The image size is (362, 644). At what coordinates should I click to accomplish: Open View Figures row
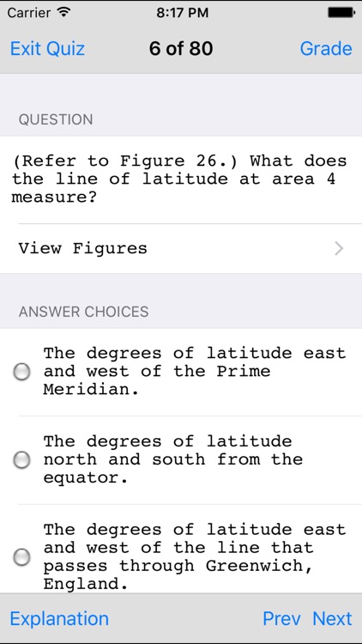point(181,248)
